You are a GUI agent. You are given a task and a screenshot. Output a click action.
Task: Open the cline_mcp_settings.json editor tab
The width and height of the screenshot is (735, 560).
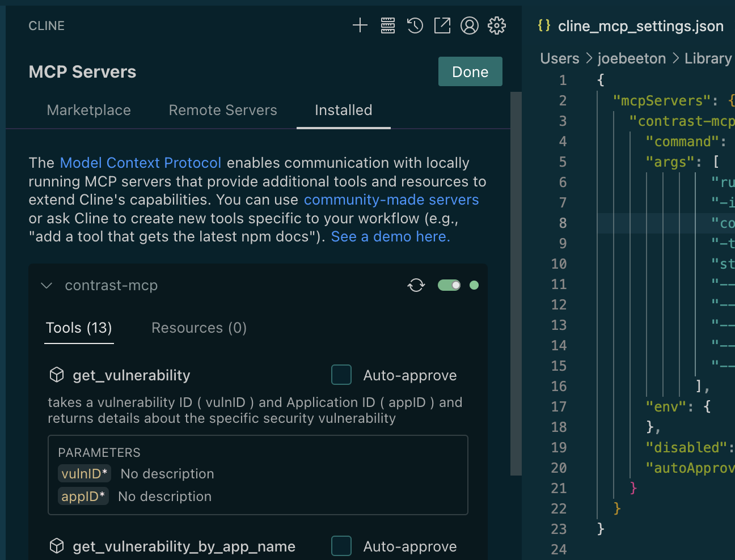pos(641,26)
